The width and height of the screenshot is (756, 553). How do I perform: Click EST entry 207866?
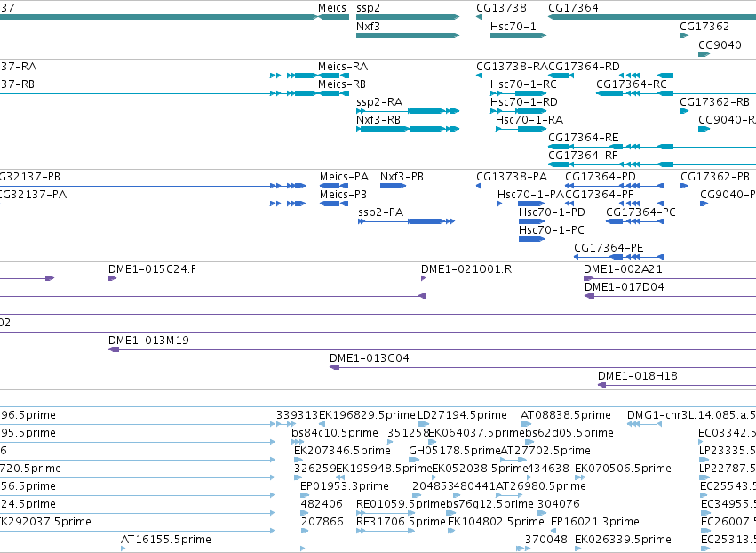(322, 522)
